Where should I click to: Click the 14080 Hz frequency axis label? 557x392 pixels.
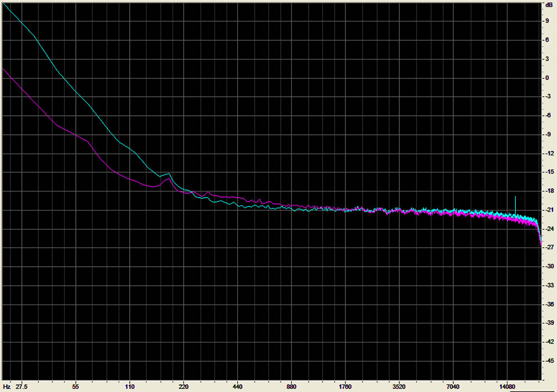click(507, 386)
